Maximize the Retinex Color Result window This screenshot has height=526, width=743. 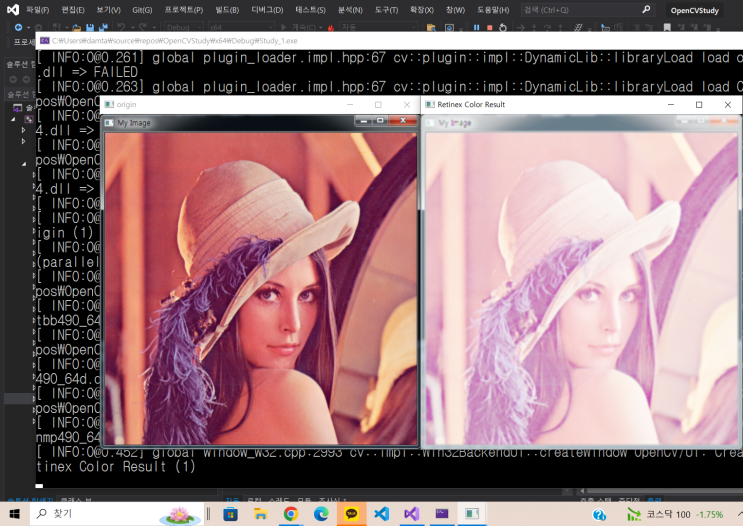coord(699,104)
